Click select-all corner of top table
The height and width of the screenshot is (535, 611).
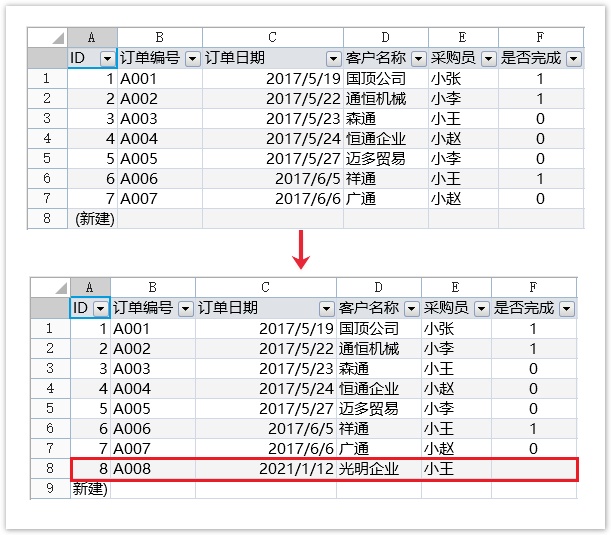pos(47,37)
